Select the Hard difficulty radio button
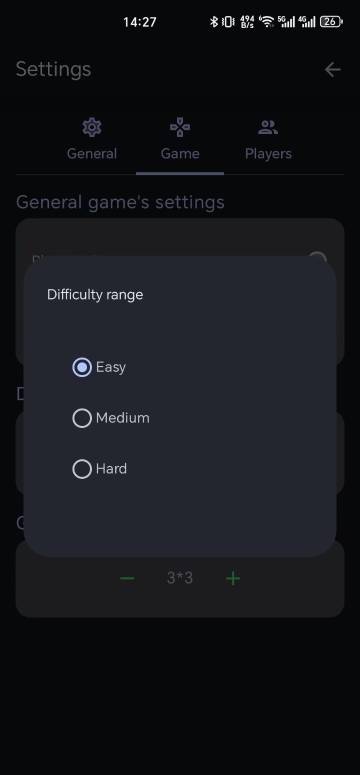Viewport: 360px width, 775px height. point(82,469)
